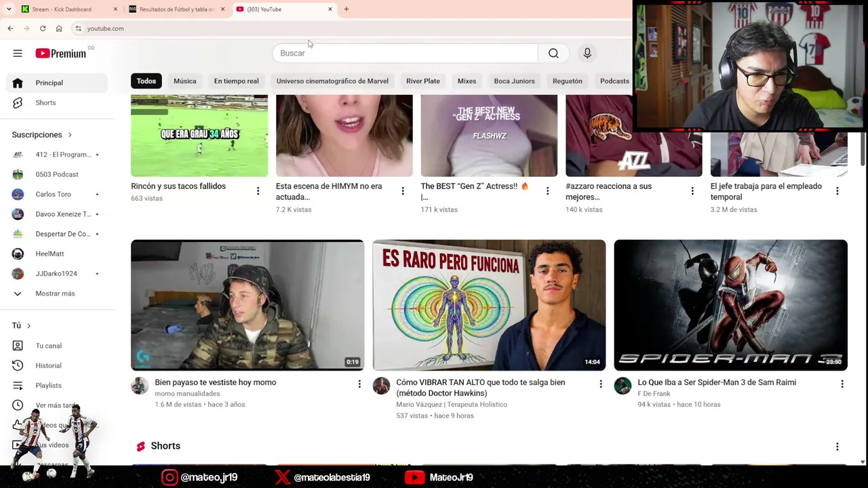Open options for azzaro reacciona short
The height and width of the screenshot is (488, 868).
click(x=692, y=191)
